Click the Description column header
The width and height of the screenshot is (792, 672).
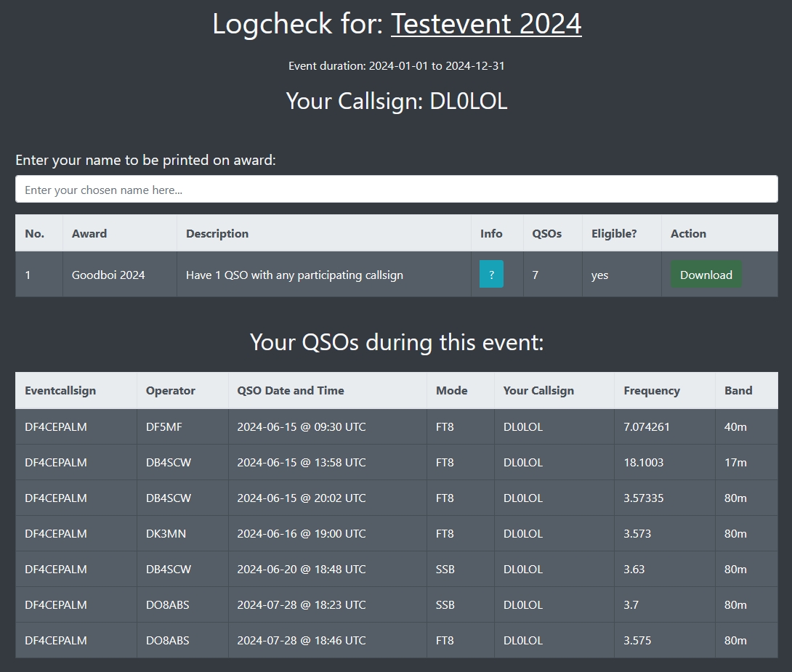[217, 232]
